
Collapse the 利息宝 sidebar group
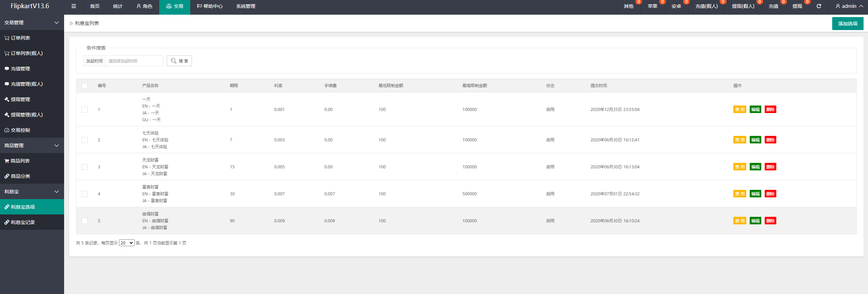click(x=32, y=192)
